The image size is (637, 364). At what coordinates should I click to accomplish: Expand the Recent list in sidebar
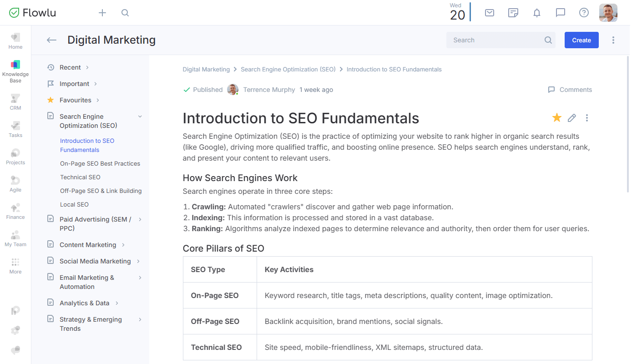(x=87, y=67)
